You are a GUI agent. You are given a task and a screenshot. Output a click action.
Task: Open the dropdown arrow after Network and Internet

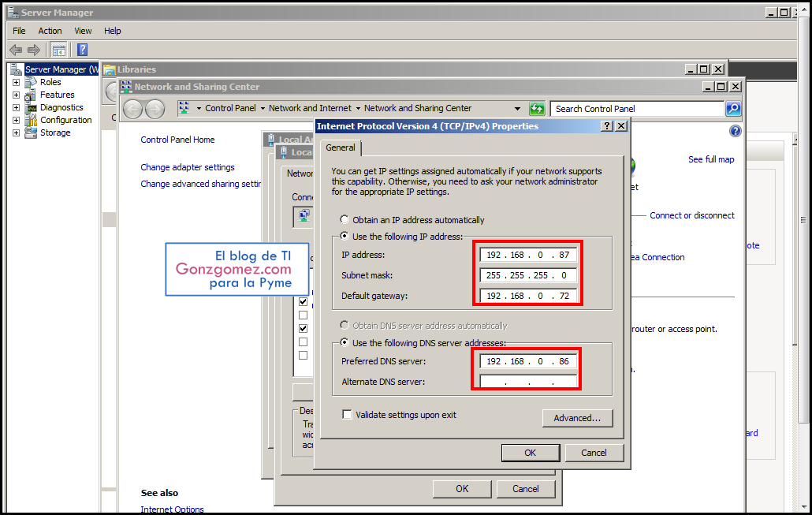point(358,108)
